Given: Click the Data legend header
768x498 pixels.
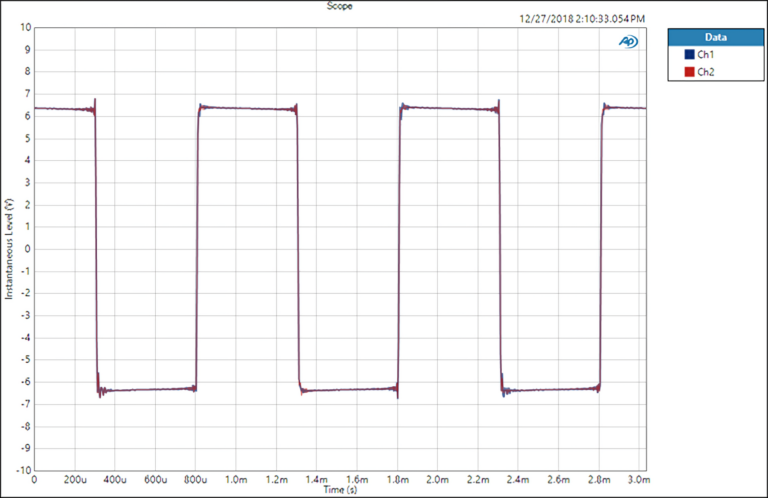Looking at the screenshot, I should tap(716, 37).
